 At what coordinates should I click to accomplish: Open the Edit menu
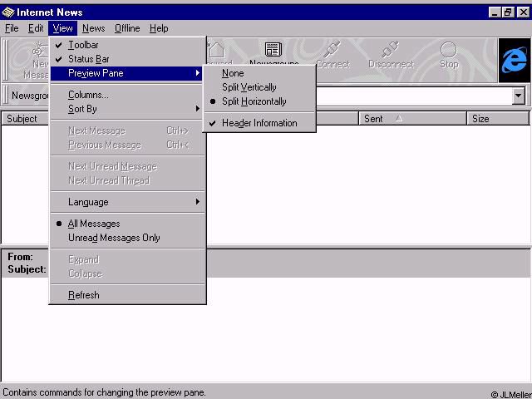[x=36, y=28]
